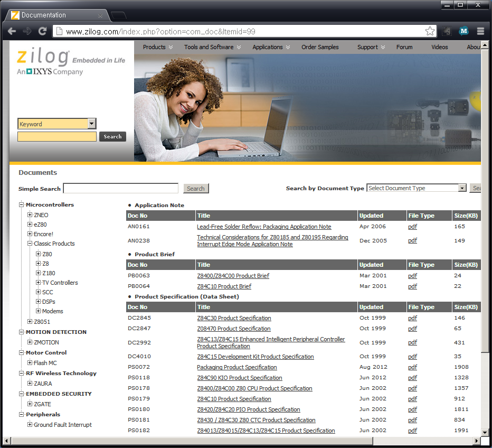
Task: Expand the Z8 tree node
Action: pyautogui.click(x=39, y=264)
